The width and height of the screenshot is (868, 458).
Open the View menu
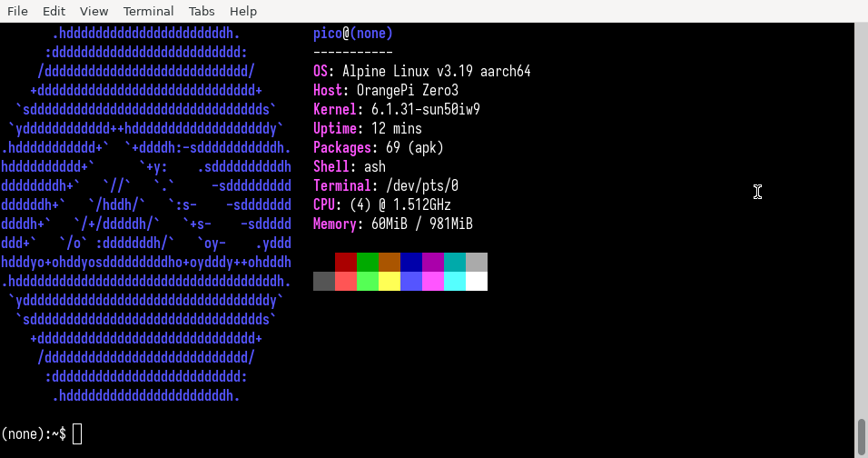pyautogui.click(x=94, y=11)
